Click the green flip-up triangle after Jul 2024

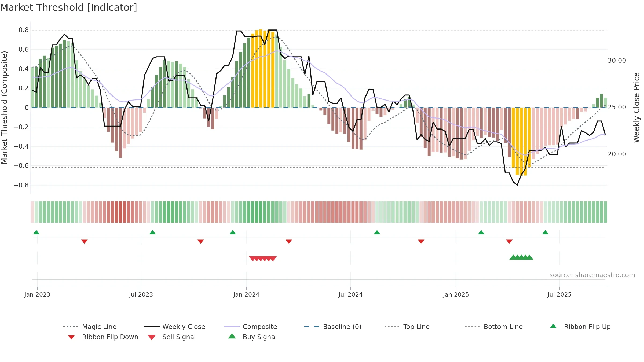pos(377,232)
